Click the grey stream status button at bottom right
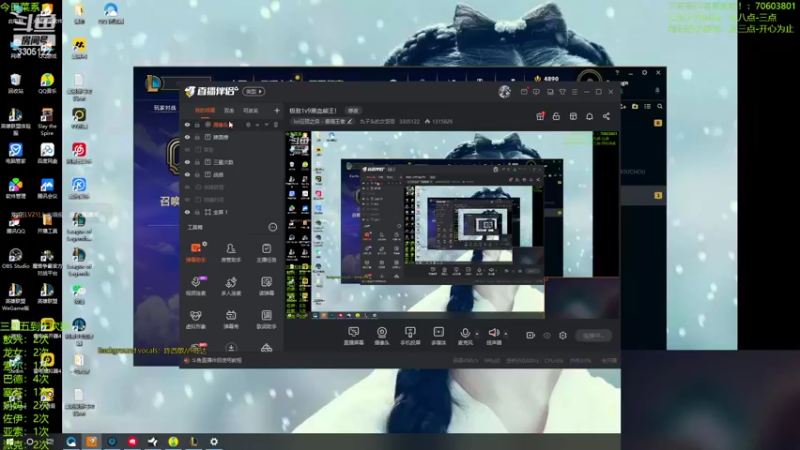 [x=593, y=336]
